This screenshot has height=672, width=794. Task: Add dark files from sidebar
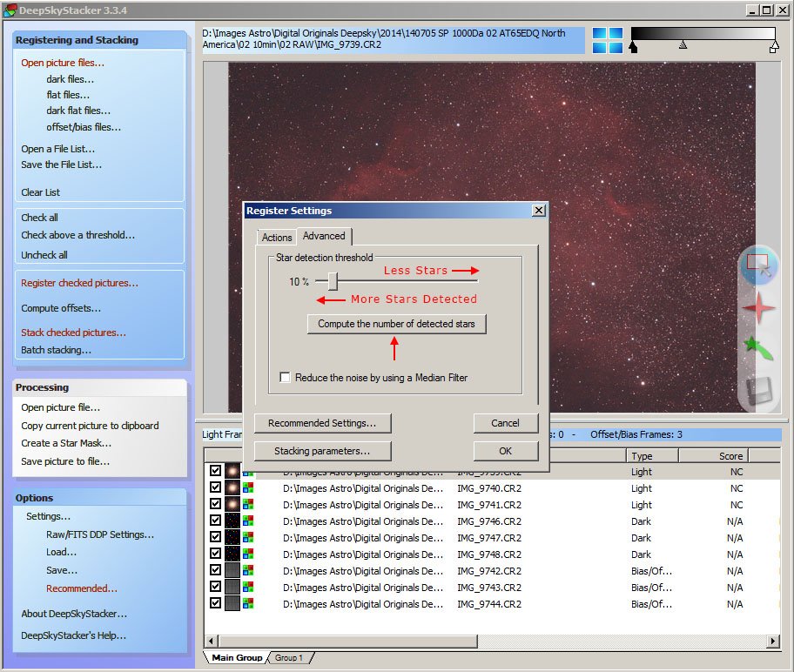point(71,79)
